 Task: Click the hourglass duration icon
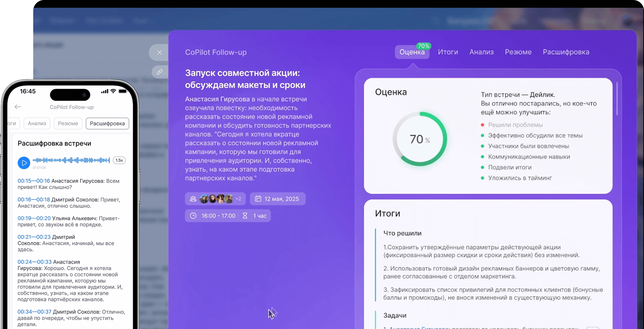tap(245, 216)
